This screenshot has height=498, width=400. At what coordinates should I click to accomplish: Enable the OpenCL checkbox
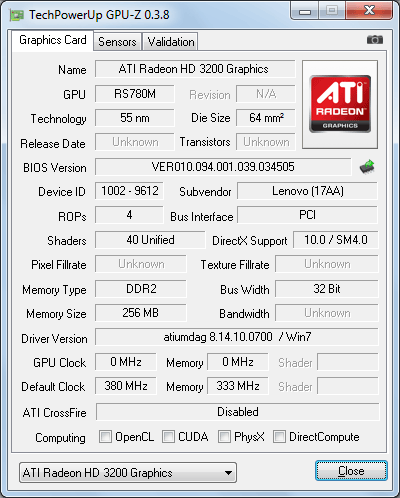[x=105, y=436]
